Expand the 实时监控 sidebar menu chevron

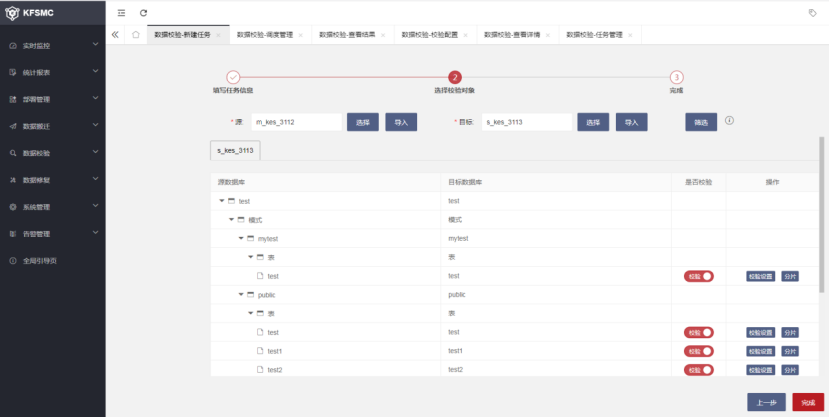point(95,44)
